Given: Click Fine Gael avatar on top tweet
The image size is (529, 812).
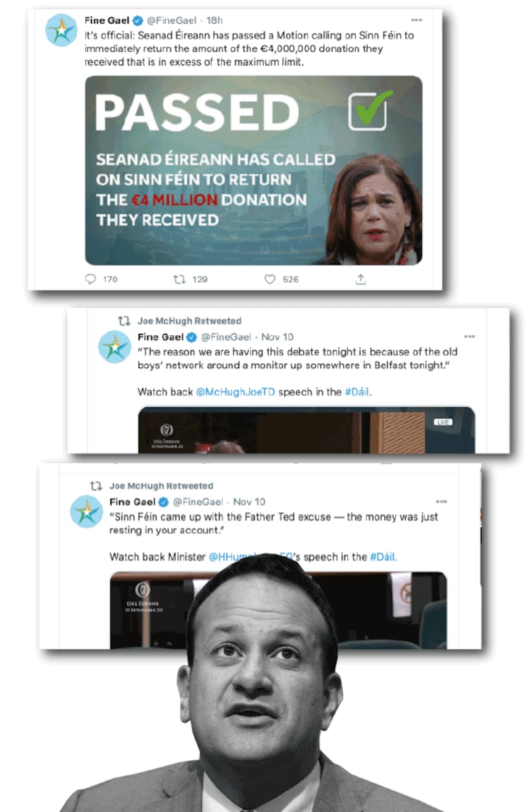Looking at the screenshot, I should pos(61,30).
